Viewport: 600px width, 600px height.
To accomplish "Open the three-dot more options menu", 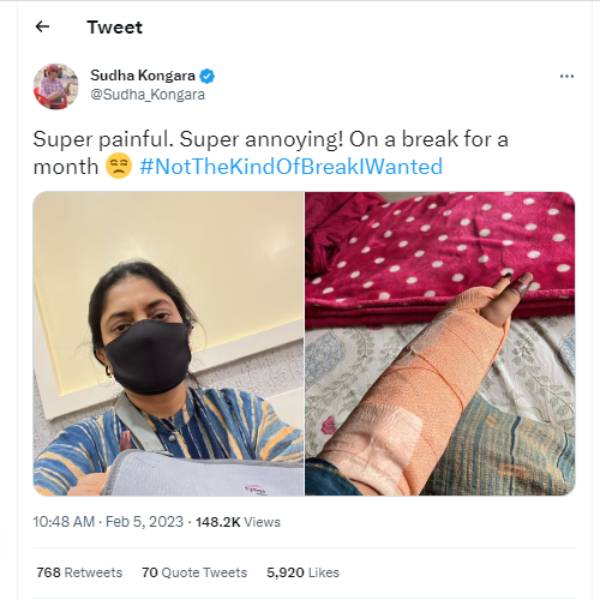I will [x=567, y=76].
